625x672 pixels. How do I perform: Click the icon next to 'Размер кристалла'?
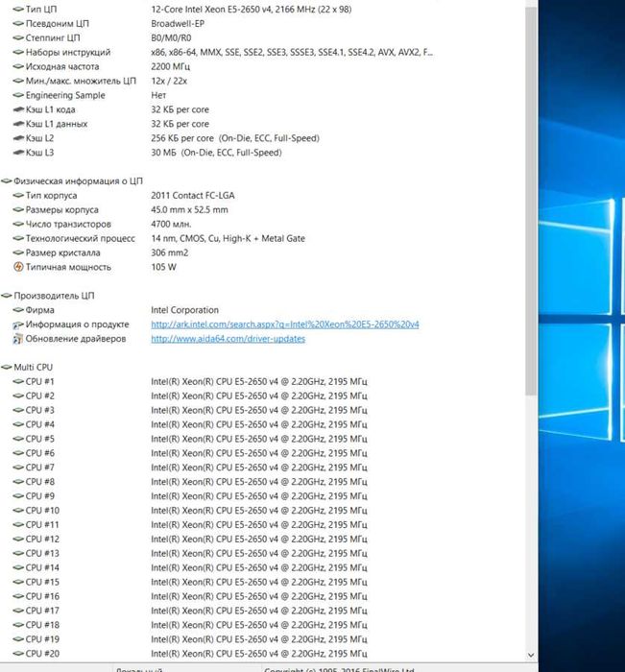click(18, 252)
